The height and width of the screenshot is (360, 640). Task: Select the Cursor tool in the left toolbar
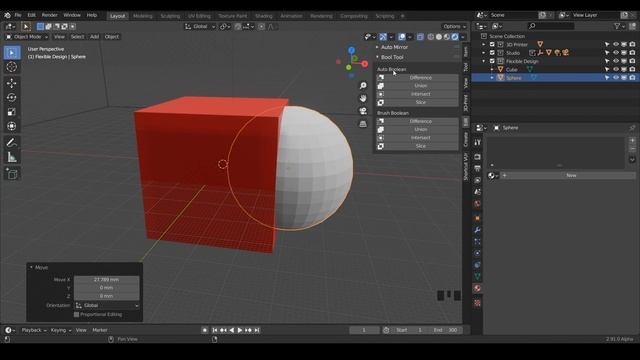[x=11, y=67]
